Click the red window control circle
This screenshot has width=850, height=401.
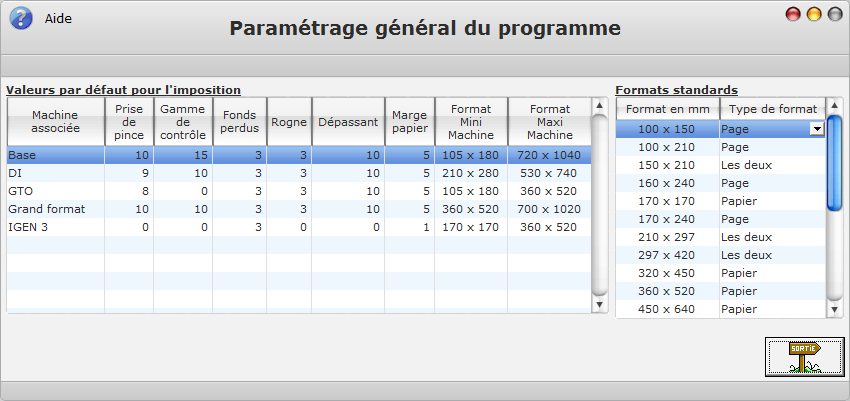click(x=794, y=14)
